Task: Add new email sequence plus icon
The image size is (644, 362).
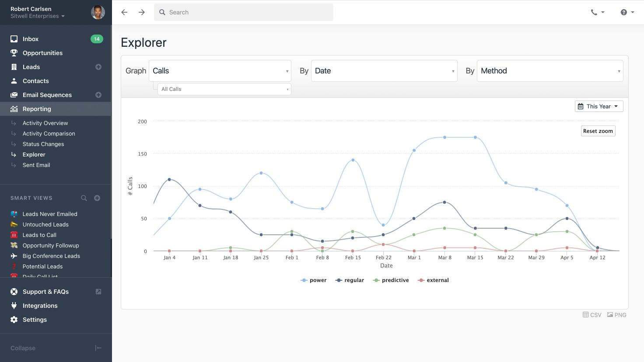Action: (x=98, y=95)
